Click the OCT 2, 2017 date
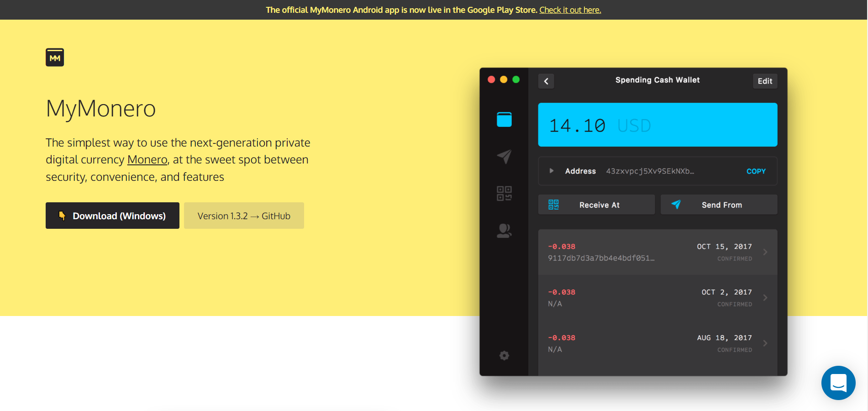The image size is (868, 411). pos(726,292)
